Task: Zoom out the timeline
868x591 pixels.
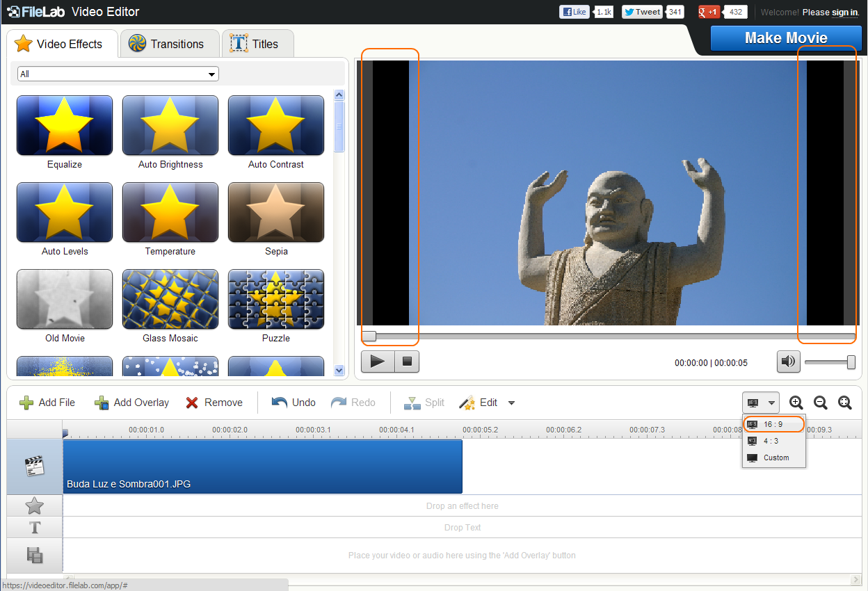Action: click(821, 403)
